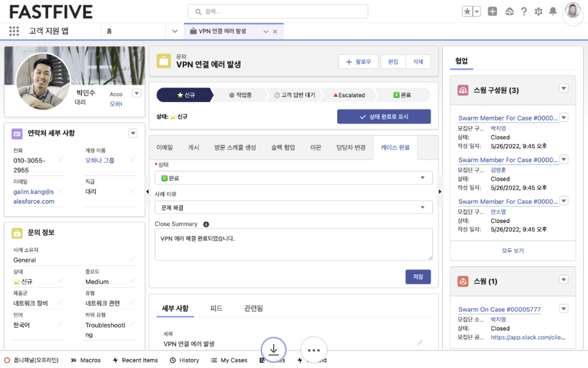Image resolution: width=588 pixels, height=368 pixels.
Task: Open the favorites star icon
Action: 467,12
